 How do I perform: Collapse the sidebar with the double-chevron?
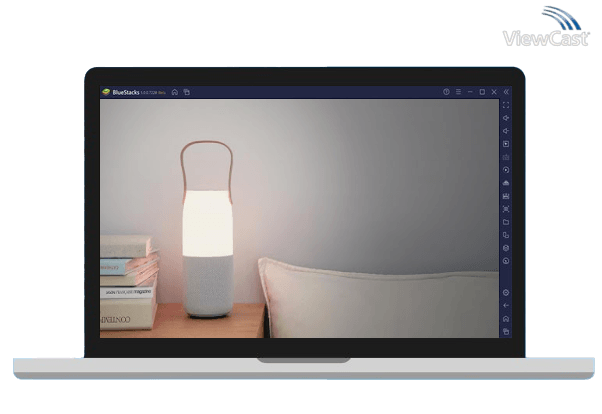(x=506, y=92)
